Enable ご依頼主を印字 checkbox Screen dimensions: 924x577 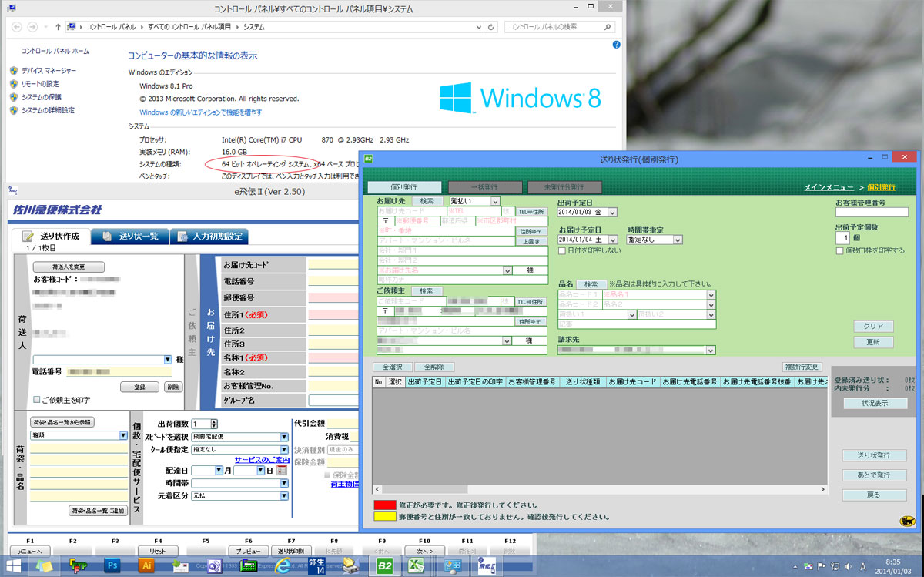tap(36, 400)
